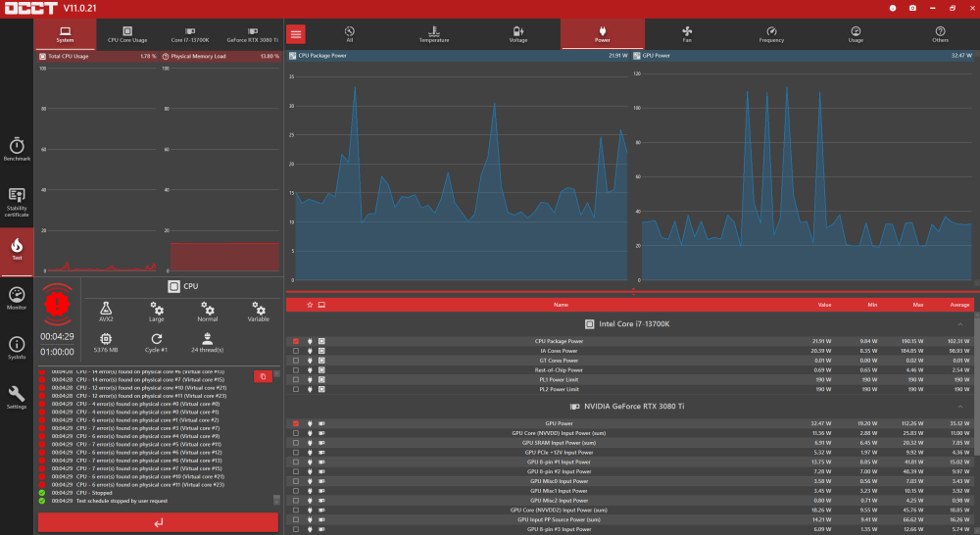Viewport: 980px width, 535px height.
Task: Open the Stability certificate section
Action: [x=17, y=202]
